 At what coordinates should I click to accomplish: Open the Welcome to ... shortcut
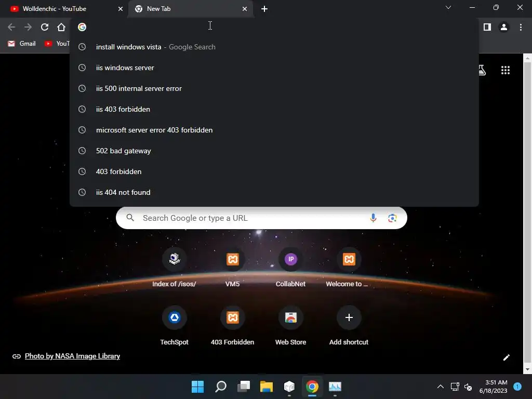(x=349, y=268)
